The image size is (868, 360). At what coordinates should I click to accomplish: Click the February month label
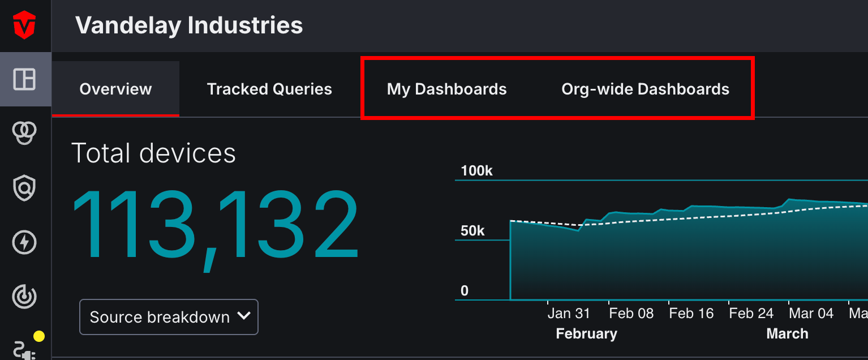point(586,333)
